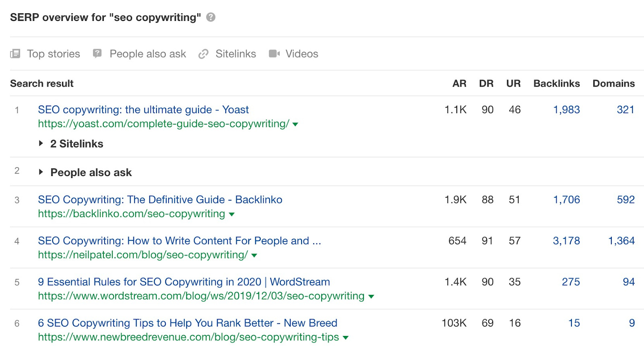Expand the 2 Sitelinks triangle
The width and height of the screenshot is (644, 346).
41,143
